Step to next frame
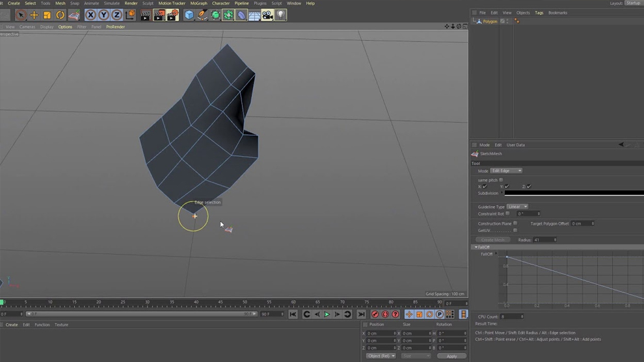The height and width of the screenshot is (362, 644). coord(337,315)
